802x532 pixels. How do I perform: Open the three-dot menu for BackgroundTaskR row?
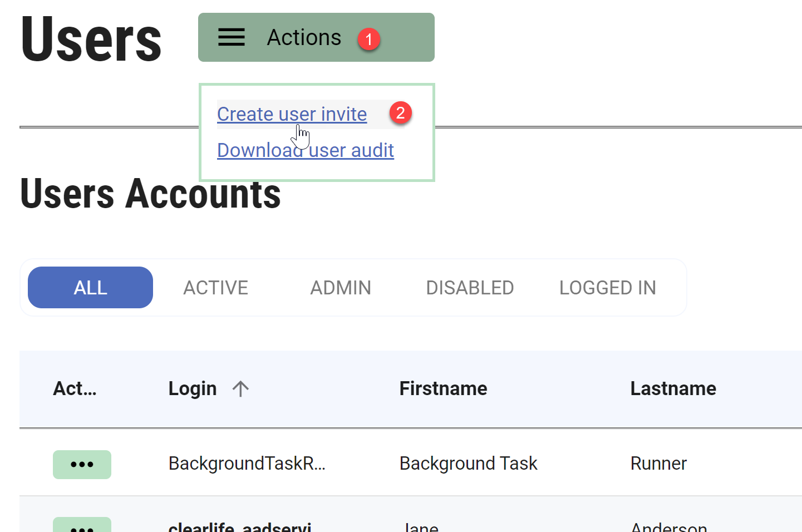[82, 464]
